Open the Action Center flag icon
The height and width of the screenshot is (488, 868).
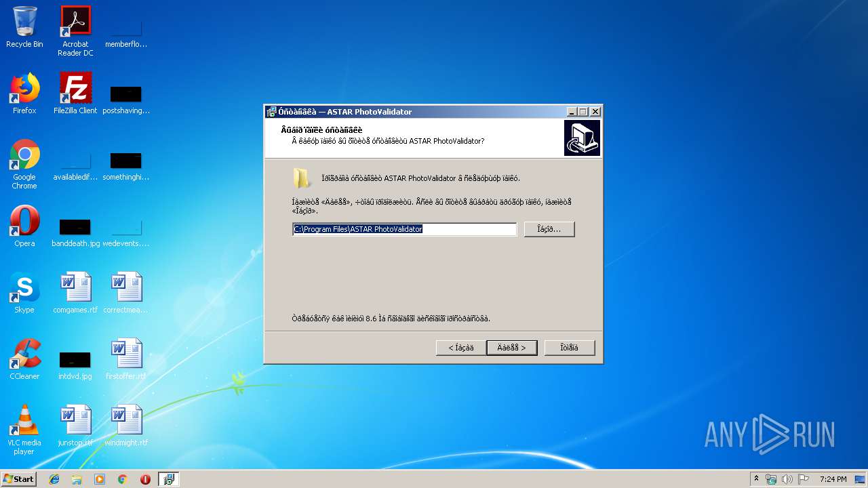(x=804, y=479)
